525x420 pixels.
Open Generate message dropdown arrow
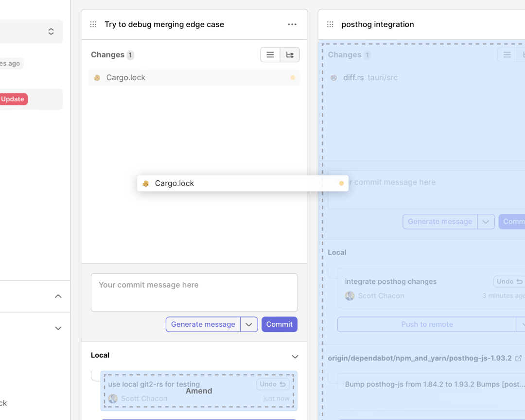point(249,324)
